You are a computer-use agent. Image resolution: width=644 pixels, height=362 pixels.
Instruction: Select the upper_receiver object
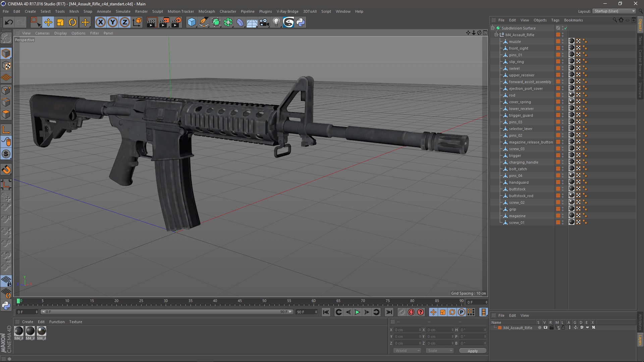(x=522, y=75)
